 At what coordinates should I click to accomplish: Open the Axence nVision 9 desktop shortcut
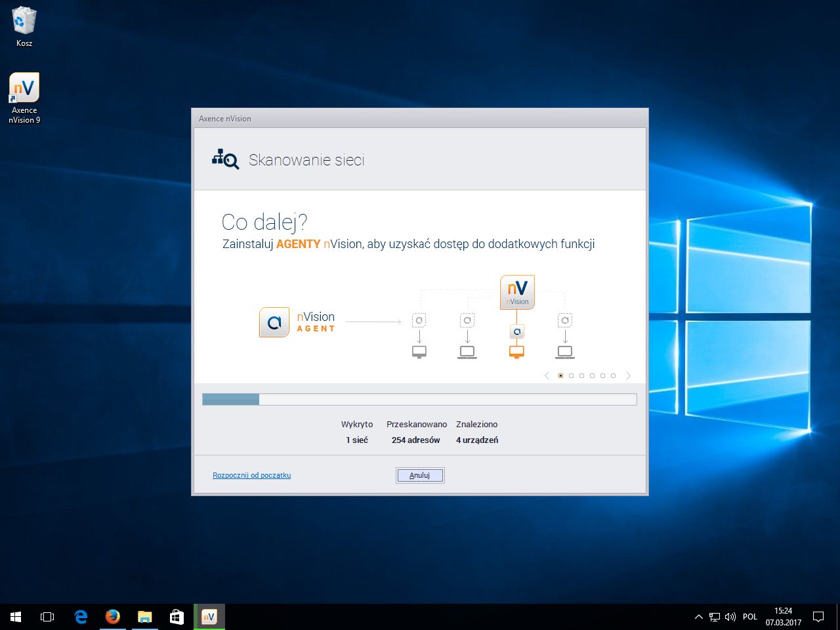pyautogui.click(x=24, y=98)
